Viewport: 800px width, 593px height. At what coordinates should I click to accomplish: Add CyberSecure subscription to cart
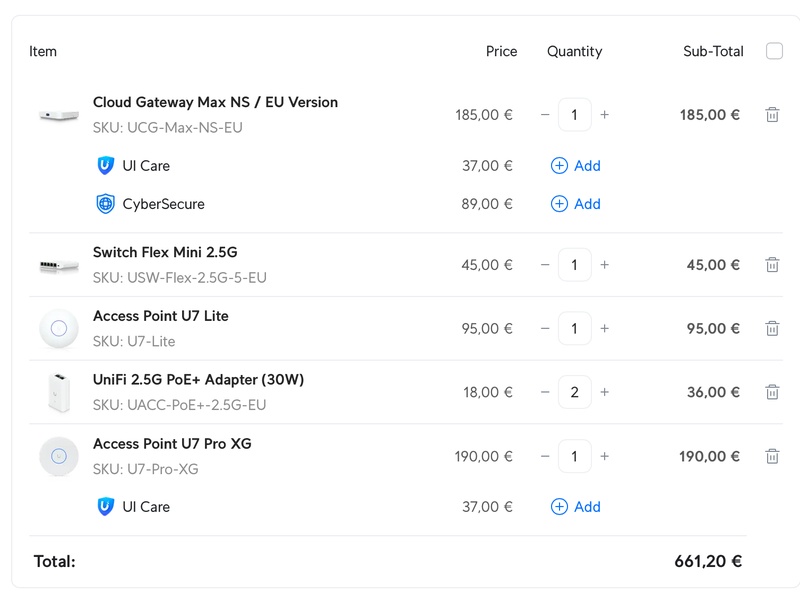point(576,204)
